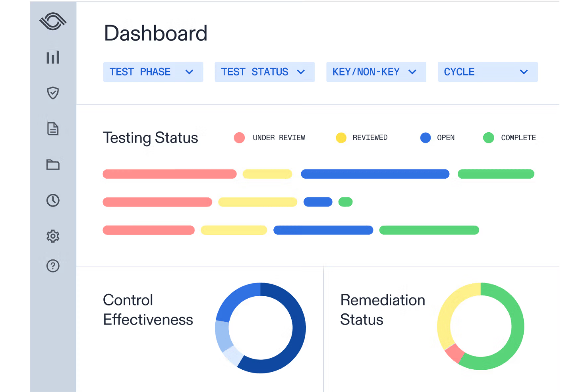Screen dimensions: 588x392
Task: Expand the TEST PHASE dropdown
Action: pos(153,72)
